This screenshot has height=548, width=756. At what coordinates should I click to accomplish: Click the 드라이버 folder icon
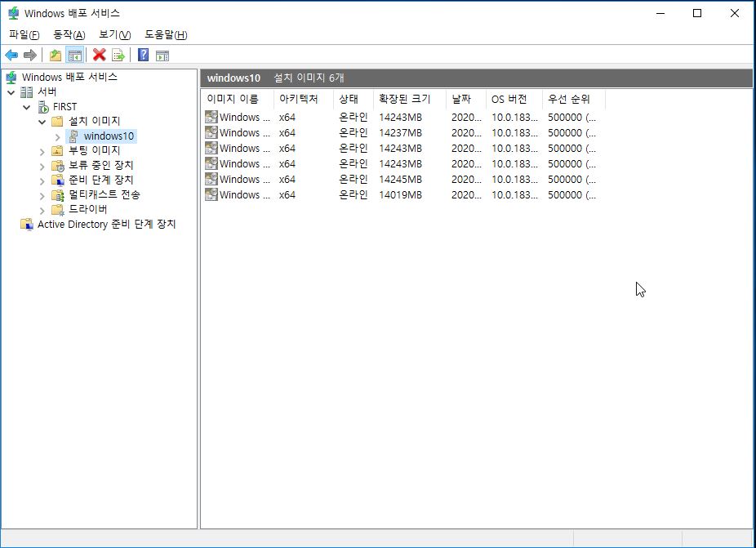click(58, 209)
